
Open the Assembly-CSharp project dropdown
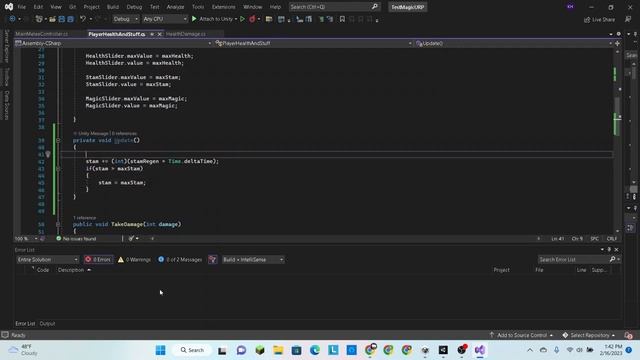coord(113,43)
